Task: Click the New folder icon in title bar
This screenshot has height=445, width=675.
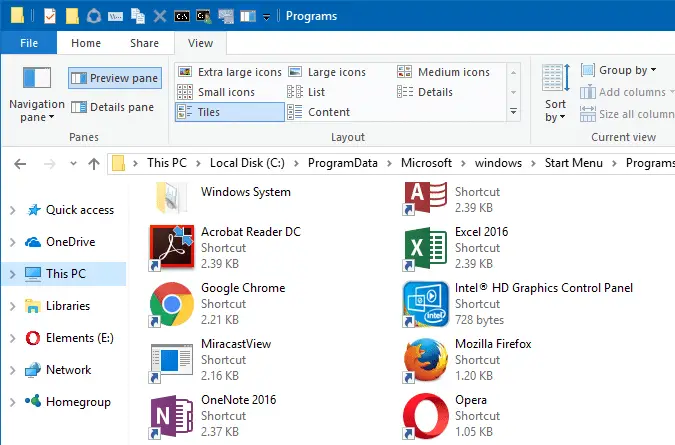Action: 72,16
